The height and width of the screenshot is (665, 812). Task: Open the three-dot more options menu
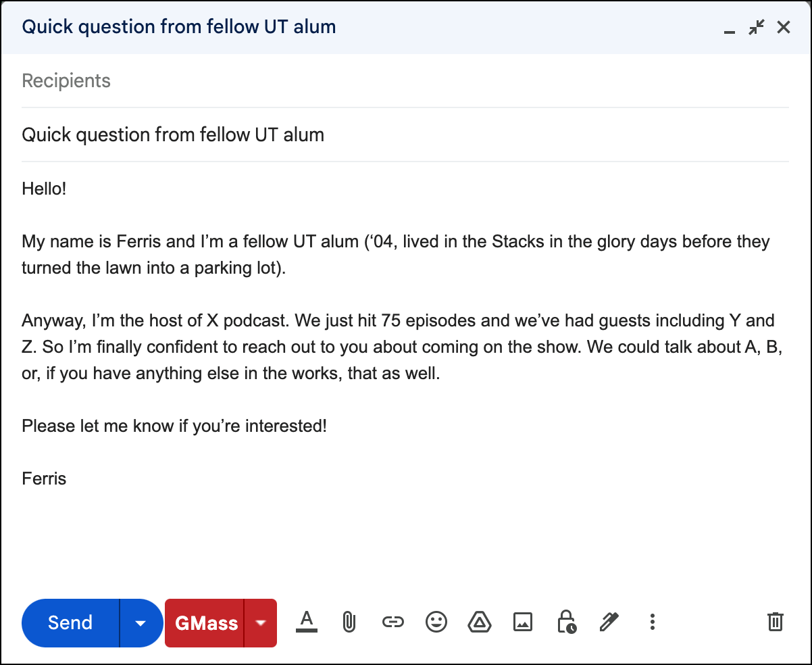coord(652,622)
